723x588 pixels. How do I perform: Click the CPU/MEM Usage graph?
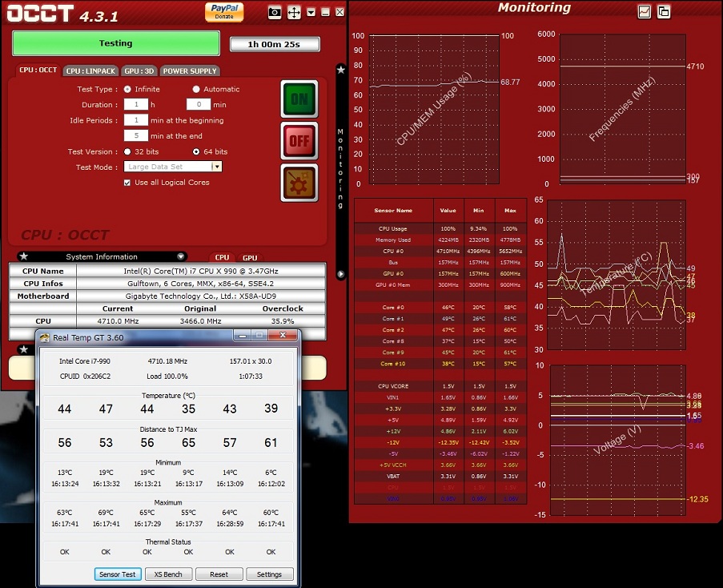[x=434, y=109]
